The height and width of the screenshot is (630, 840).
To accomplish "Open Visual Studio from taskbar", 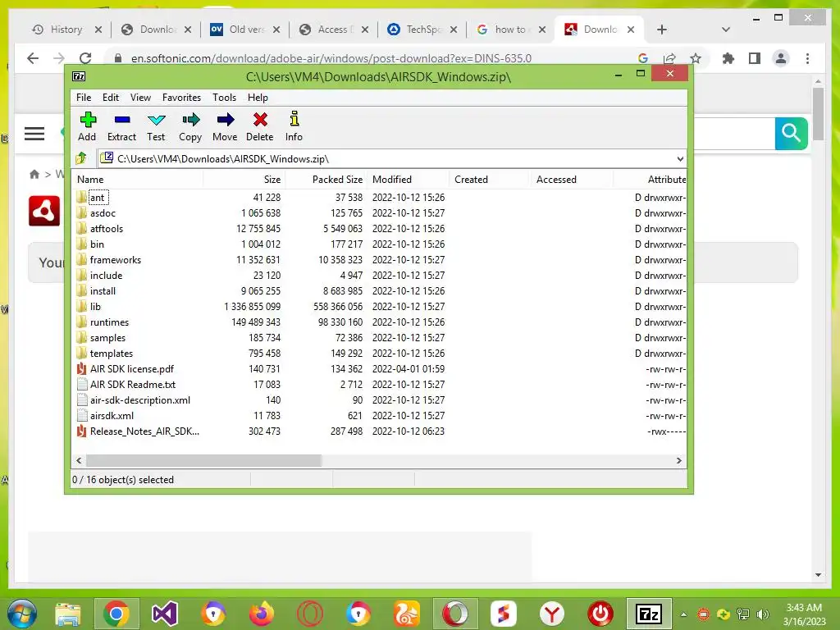I will pos(164,614).
